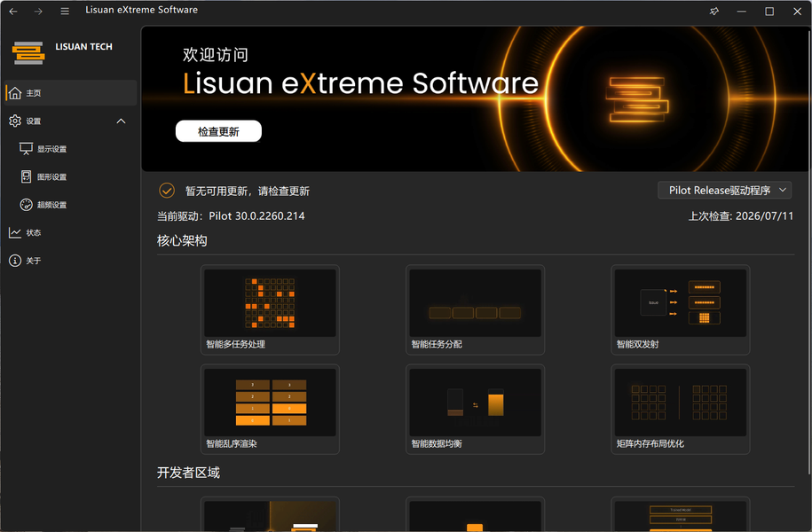
Task: Close the Lisuan eXtreme Software window
Action: pyautogui.click(x=798, y=11)
